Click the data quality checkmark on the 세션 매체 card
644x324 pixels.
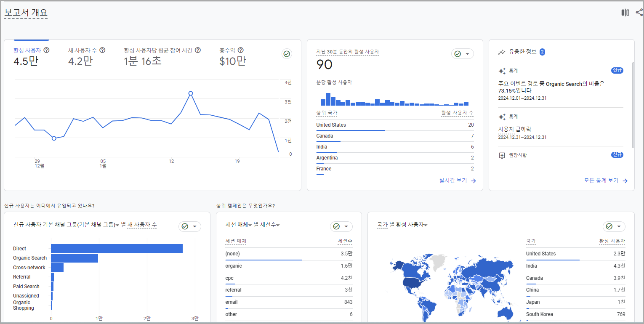[x=337, y=226]
